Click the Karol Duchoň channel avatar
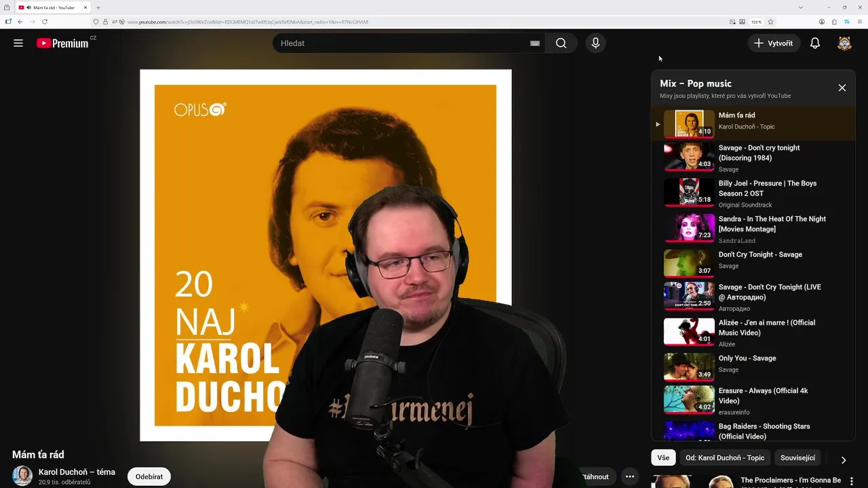This screenshot has width=868, height=488. tap(22, 476)
